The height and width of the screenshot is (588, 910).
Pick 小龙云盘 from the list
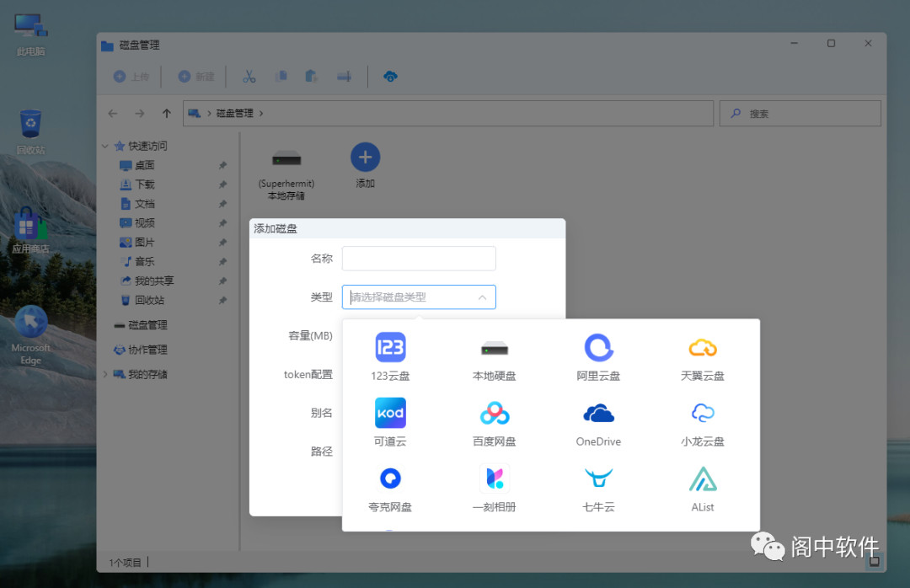click(x=702, y=423)
